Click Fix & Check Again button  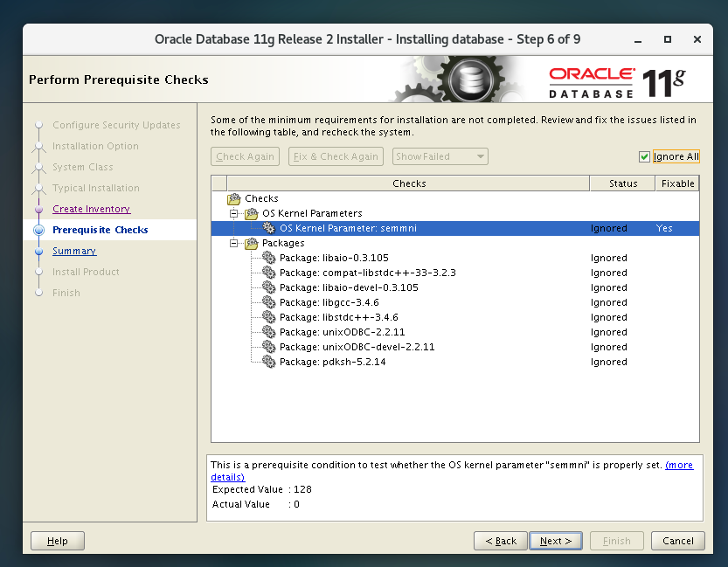[x=336, y=156]
